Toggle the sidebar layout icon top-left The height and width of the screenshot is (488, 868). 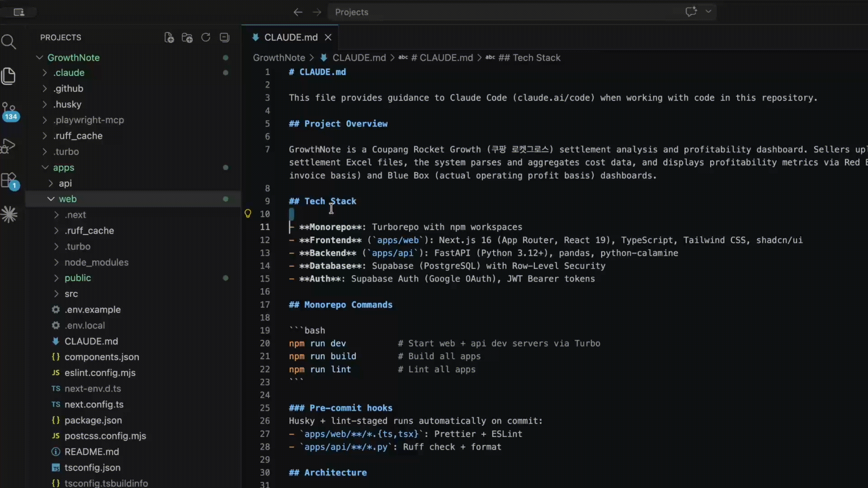pos(19,12)
